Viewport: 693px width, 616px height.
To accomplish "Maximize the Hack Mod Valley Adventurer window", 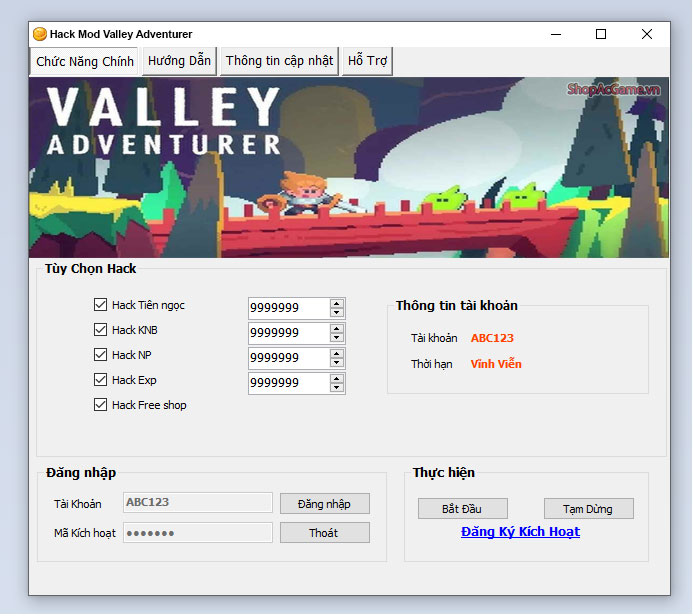I will pos(601,34).
